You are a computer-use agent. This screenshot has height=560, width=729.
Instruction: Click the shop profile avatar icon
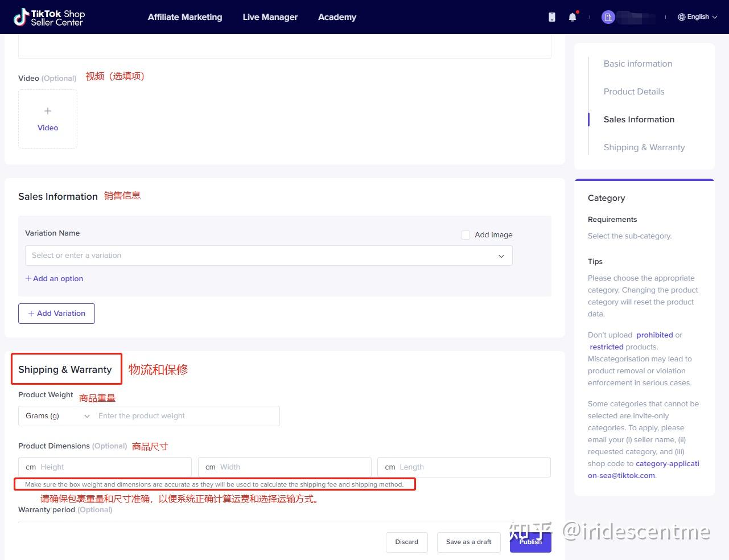pyautogui.click(x=608, y=17)
